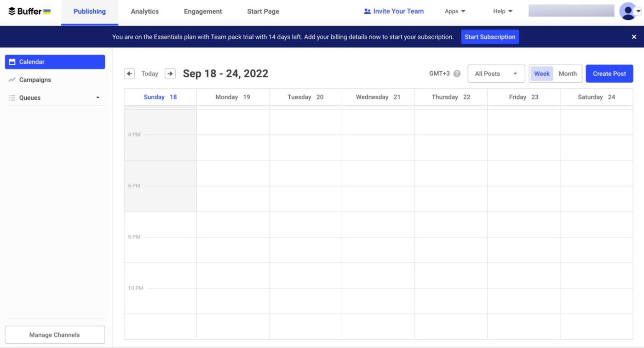
Task: Open the Apps dropdown menu
Action: [x=454, y=11]
